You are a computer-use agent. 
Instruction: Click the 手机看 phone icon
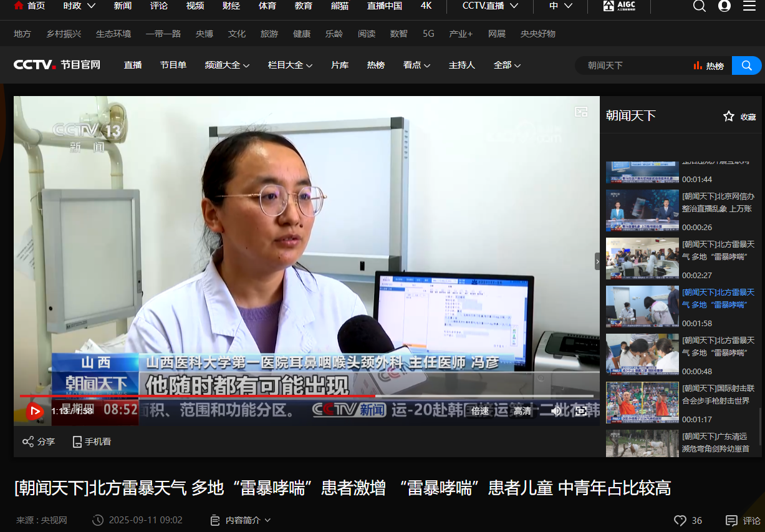(77, 442)
